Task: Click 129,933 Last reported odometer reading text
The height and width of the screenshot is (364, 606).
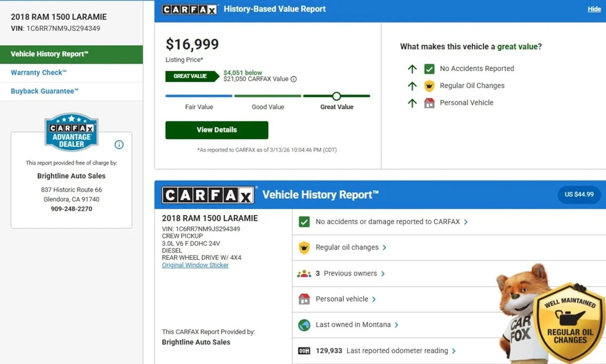Action: [382, 350]
